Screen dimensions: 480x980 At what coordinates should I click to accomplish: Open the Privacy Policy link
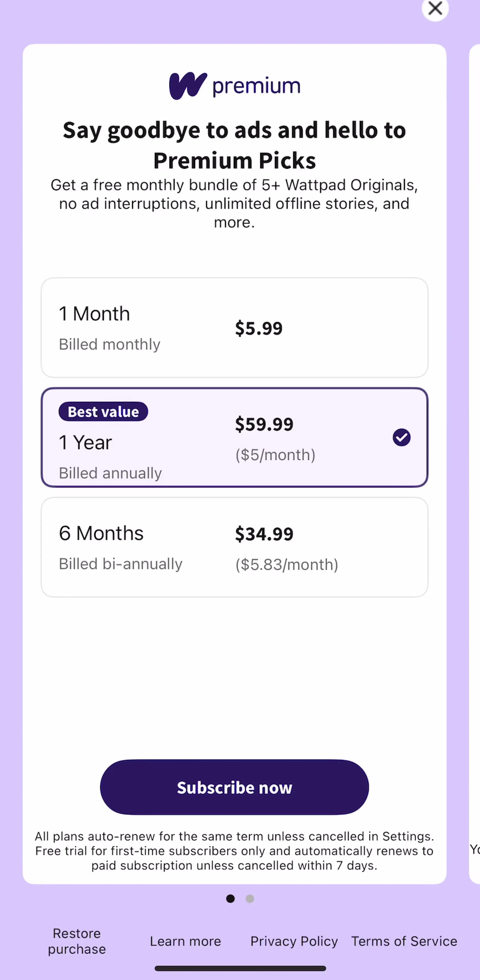pos(294,941)
